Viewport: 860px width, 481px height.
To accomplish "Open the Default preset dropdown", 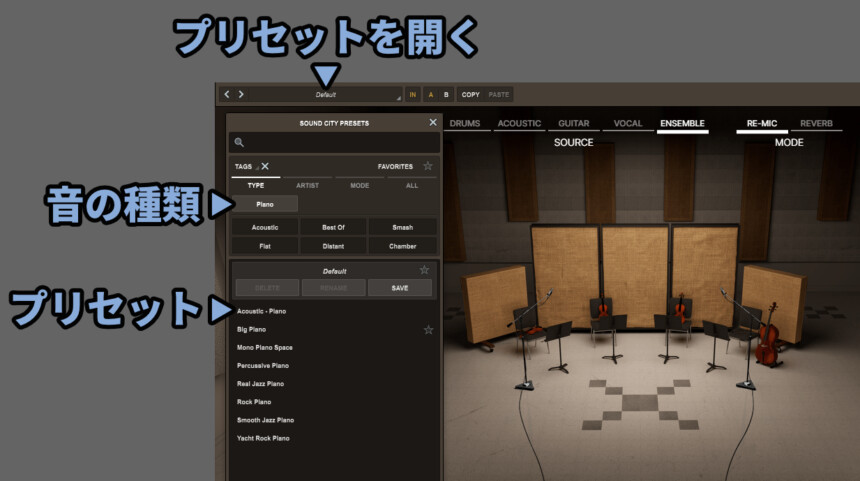I will point(326,94).
